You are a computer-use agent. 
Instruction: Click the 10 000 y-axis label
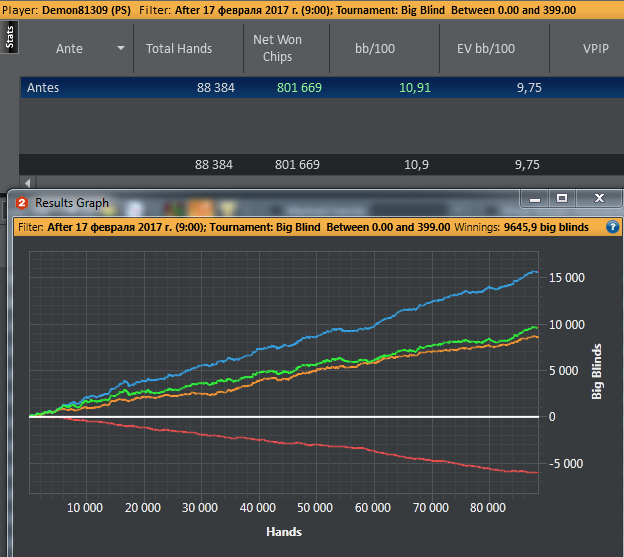(x=567, y=325)
